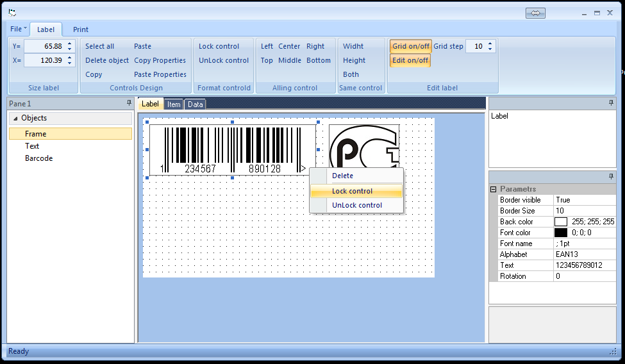The height and width of the screenshot is (364, 625).
Task: Choose Lock control in the context menu
Action: click(356, 191)
